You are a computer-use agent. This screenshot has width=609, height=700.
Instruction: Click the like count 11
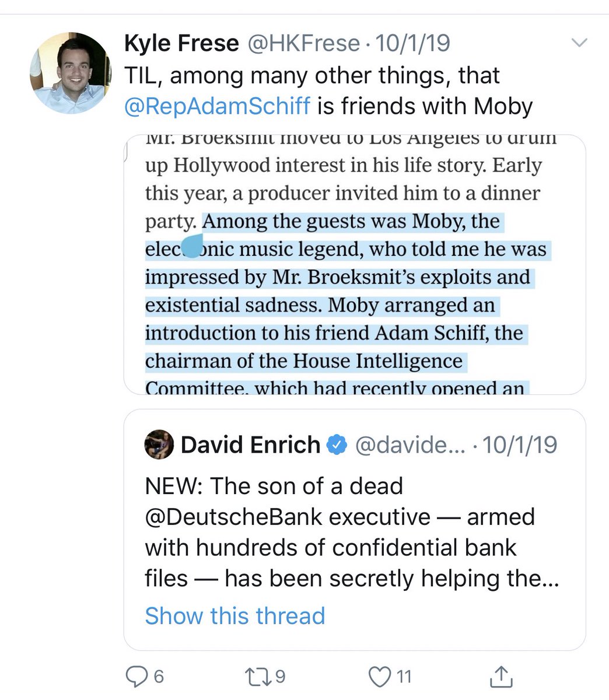[x=404, y=676]
